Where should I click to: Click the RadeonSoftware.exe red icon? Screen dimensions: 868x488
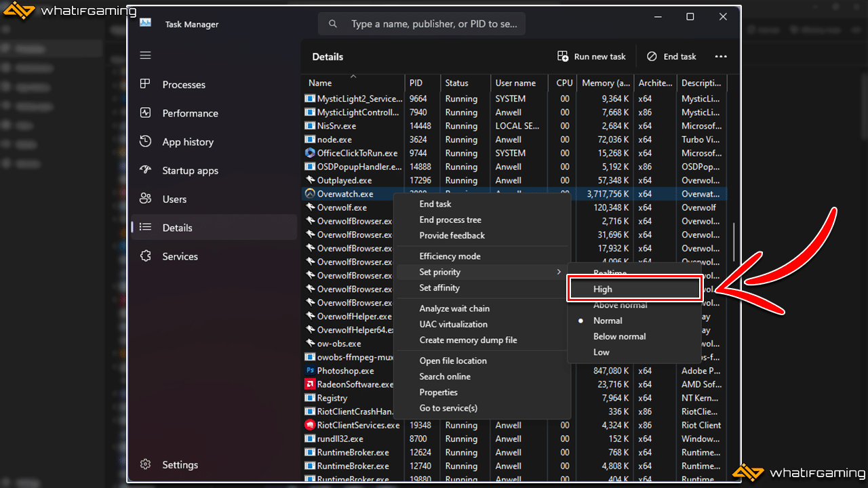(310, 384)
